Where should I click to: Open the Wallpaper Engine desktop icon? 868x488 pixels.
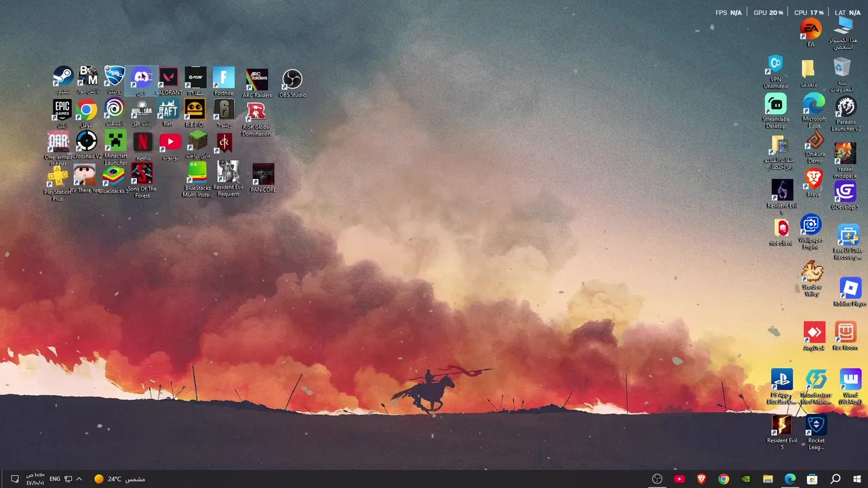point(810,232)
